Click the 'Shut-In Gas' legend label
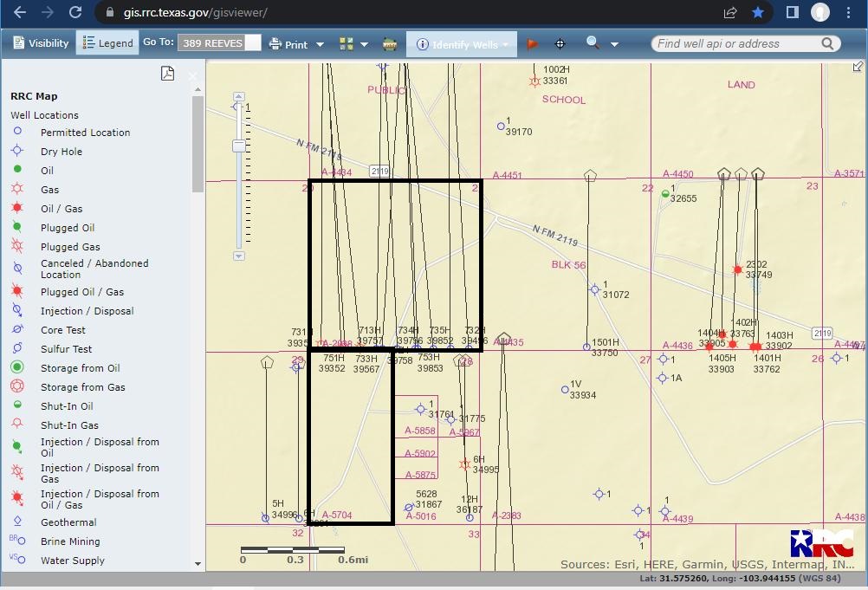Viewport: 868px width, 590px height. point(69,425)
